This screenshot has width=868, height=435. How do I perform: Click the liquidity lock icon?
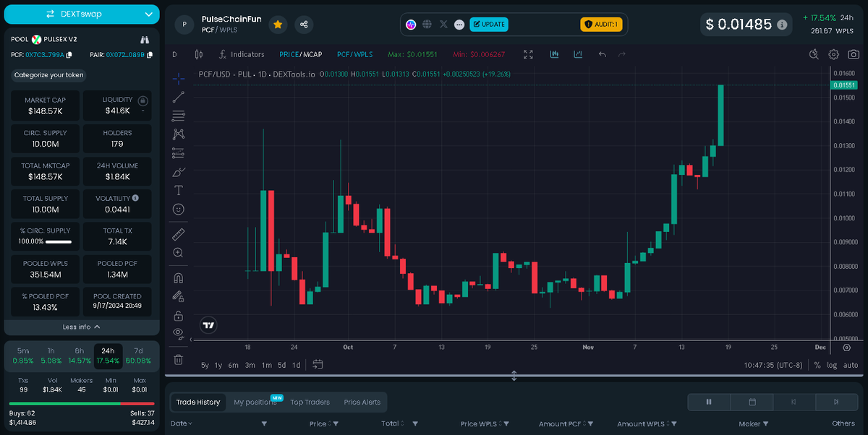[143, 101]
